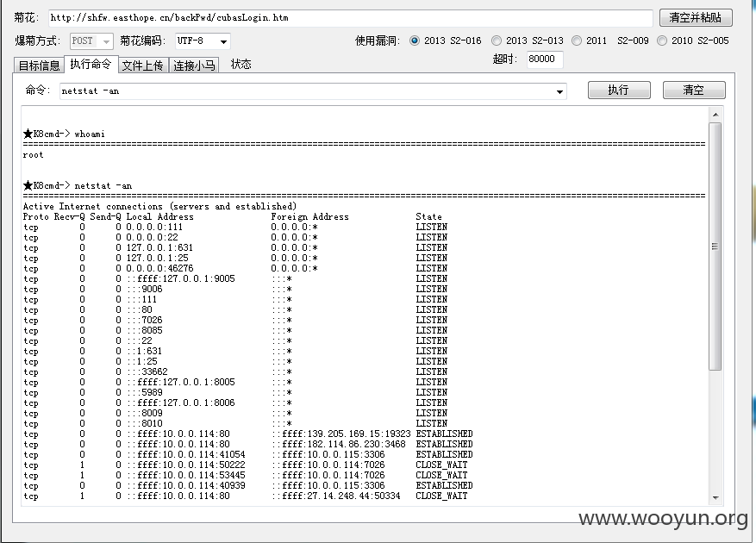Click the 清空 clear button
This screenshot has height=543, width=756.
pyautogui.click(x=693, y=90)
